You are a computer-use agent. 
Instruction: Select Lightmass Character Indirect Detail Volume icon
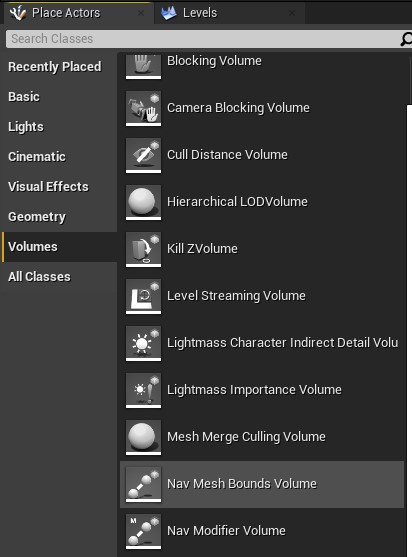tap(143, 343)
